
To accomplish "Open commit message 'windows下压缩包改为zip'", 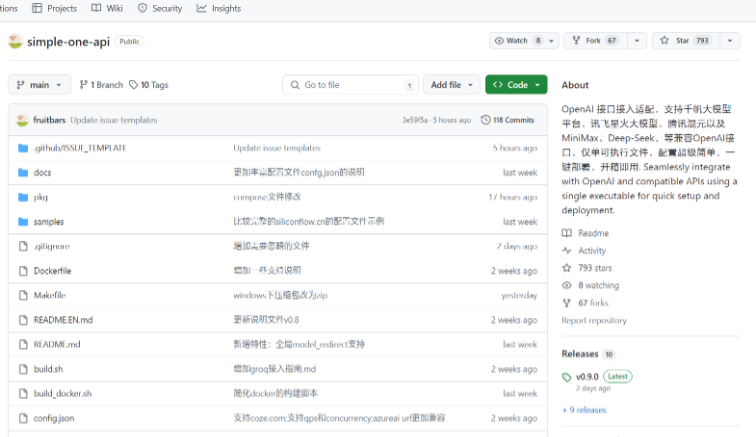I will pyautogui.click(x=281, y=295).
